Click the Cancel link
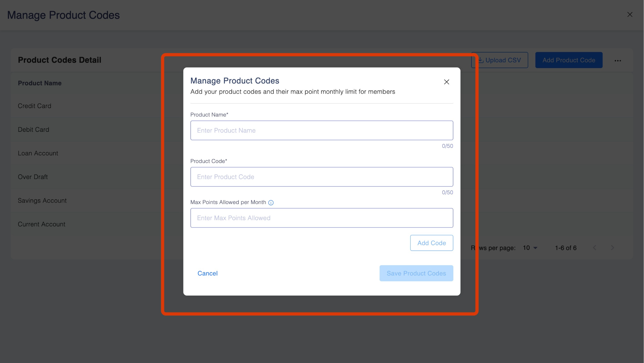 pos(207,273)
